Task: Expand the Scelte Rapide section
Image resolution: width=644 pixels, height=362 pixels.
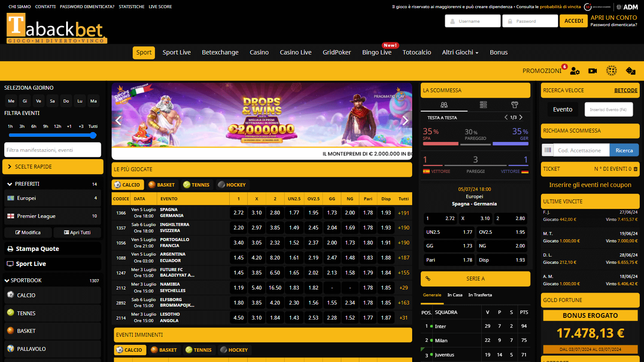Action: pyautogui.click(x=53, y=167)
